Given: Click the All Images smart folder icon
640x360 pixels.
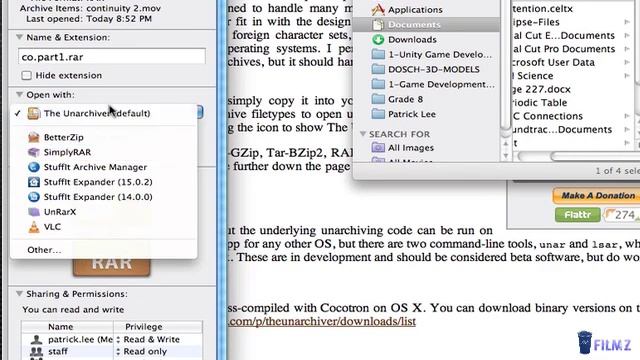Looking at the screenshot, I should (x=378, y=148).
